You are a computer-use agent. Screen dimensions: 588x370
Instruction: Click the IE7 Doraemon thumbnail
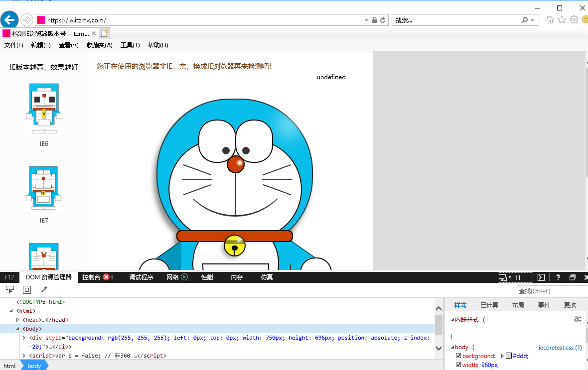point(44,188)
